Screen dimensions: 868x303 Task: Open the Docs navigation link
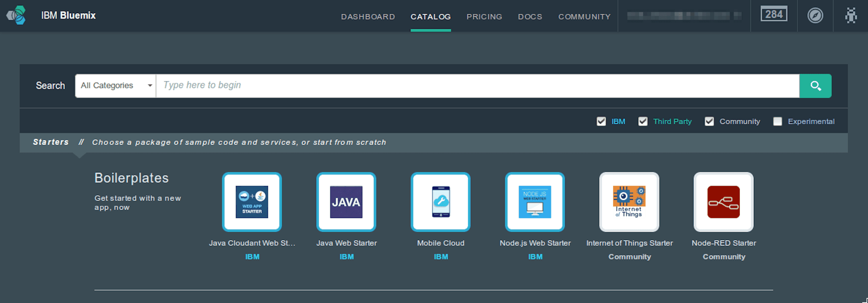(530, 16)
